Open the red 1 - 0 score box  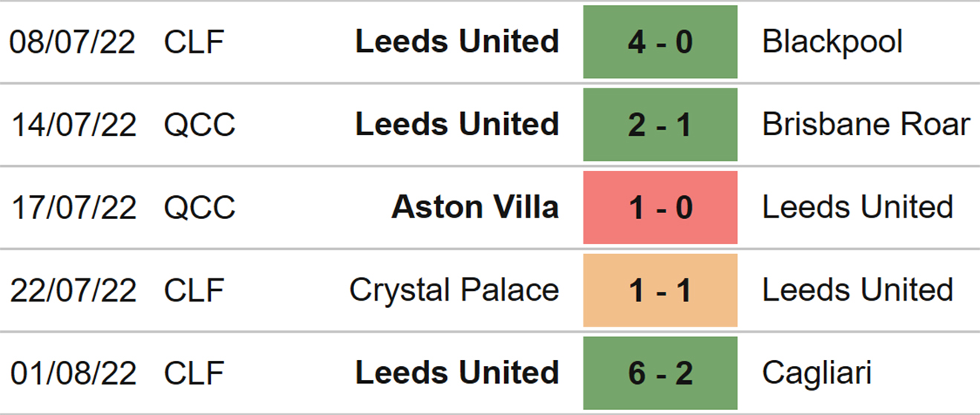tap(660, 207)
